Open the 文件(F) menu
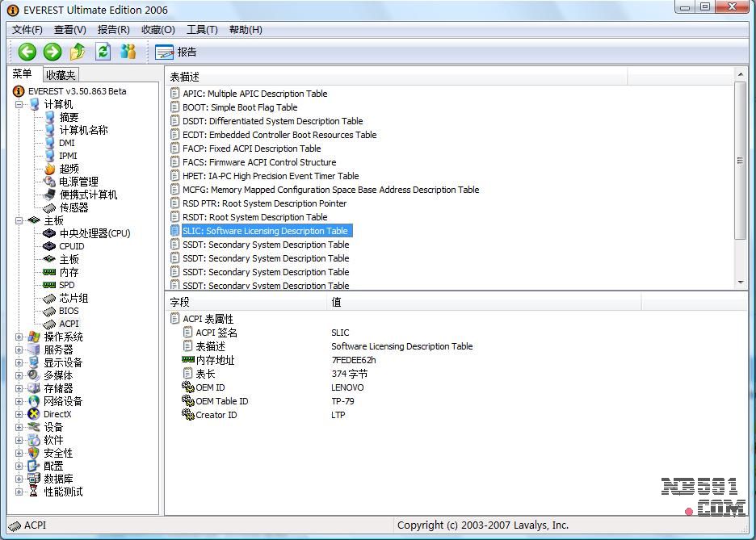The width and height of the screenshot is (756, 540). (x=27, y=29)
